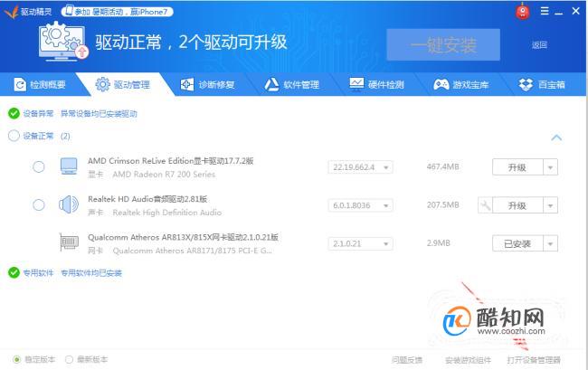Viewport: 588px width, 370px height.
Task: Open the 问题反馈 link
Action: pyautogui.click(x=407, y=360)
